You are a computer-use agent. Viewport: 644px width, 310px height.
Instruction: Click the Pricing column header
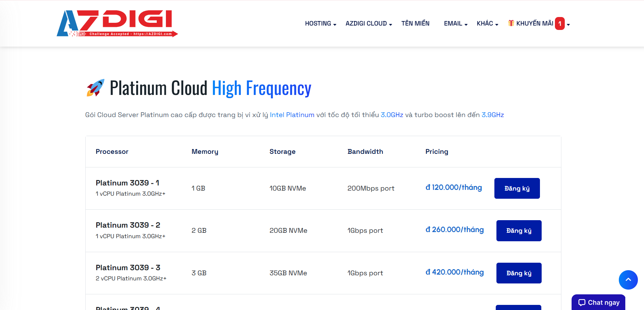(x=437, y=152)
